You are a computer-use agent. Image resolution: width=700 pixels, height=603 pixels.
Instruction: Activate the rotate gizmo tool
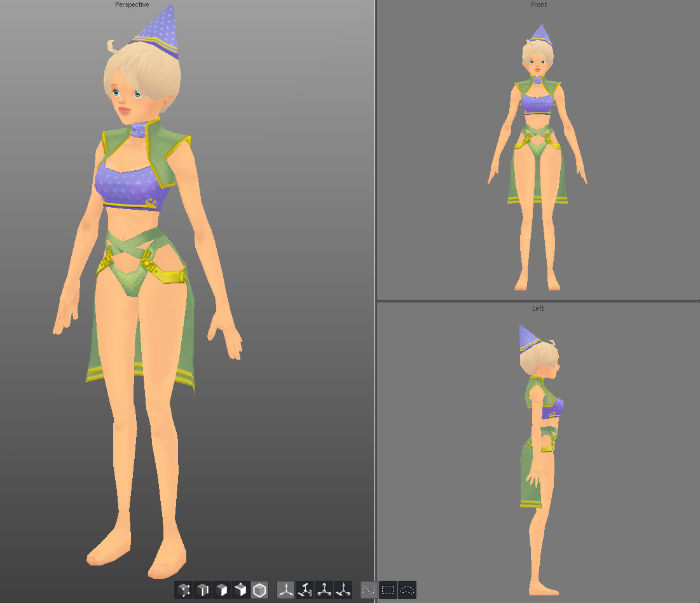pyautogui.click(x=305, y=590)
